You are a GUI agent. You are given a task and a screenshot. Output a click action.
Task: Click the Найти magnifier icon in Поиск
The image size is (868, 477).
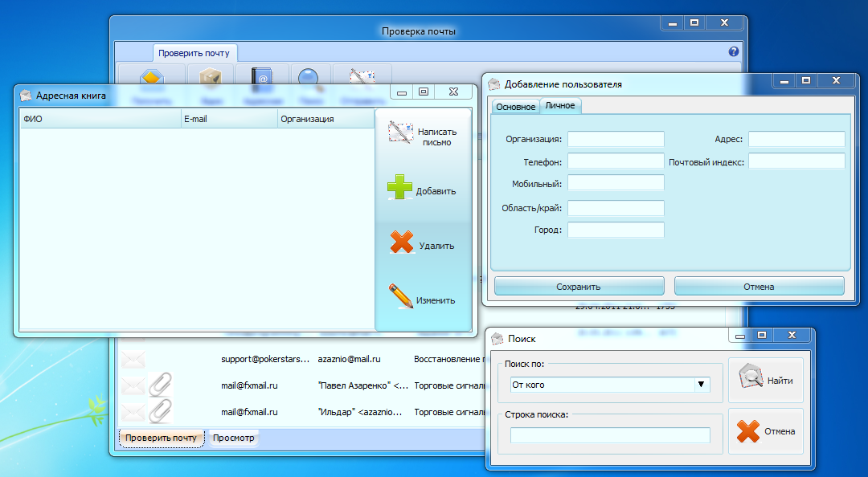click(750, 377)
